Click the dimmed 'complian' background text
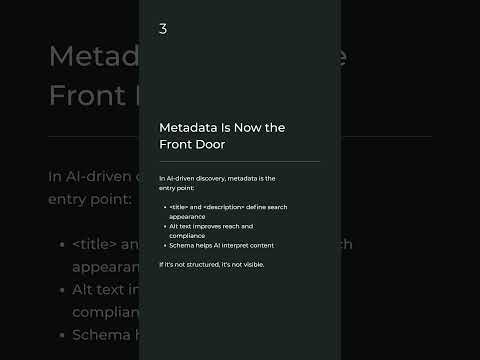The height and width of the screenshot is (360, 480). tap(106, 312)
